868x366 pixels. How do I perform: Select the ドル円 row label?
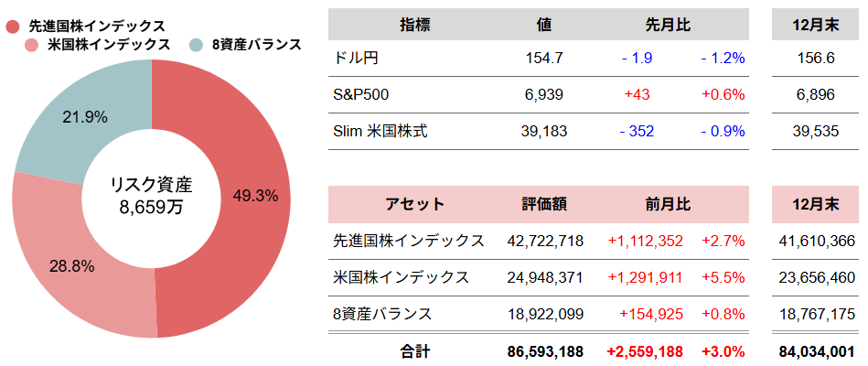356,58
